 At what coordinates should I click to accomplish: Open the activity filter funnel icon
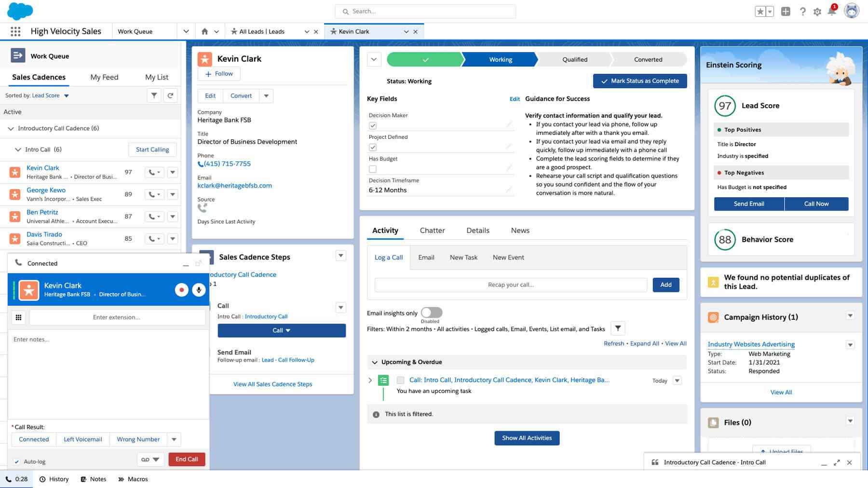coord(618,328)
